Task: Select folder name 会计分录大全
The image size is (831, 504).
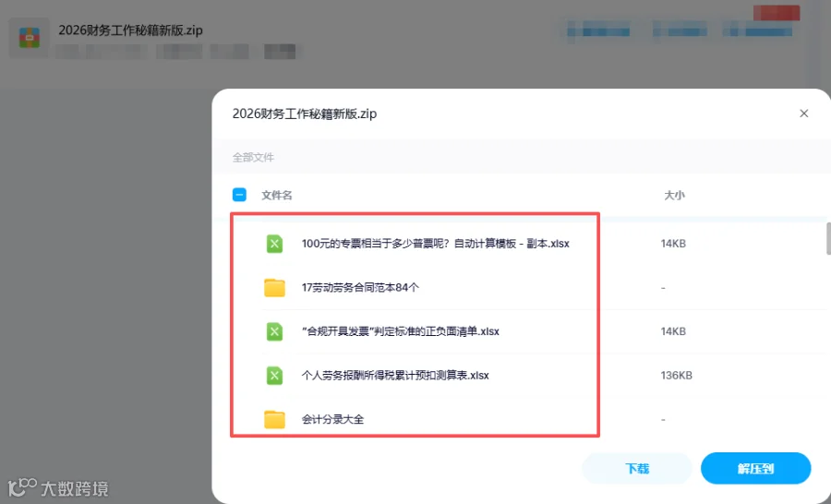Action: (332, 420)
